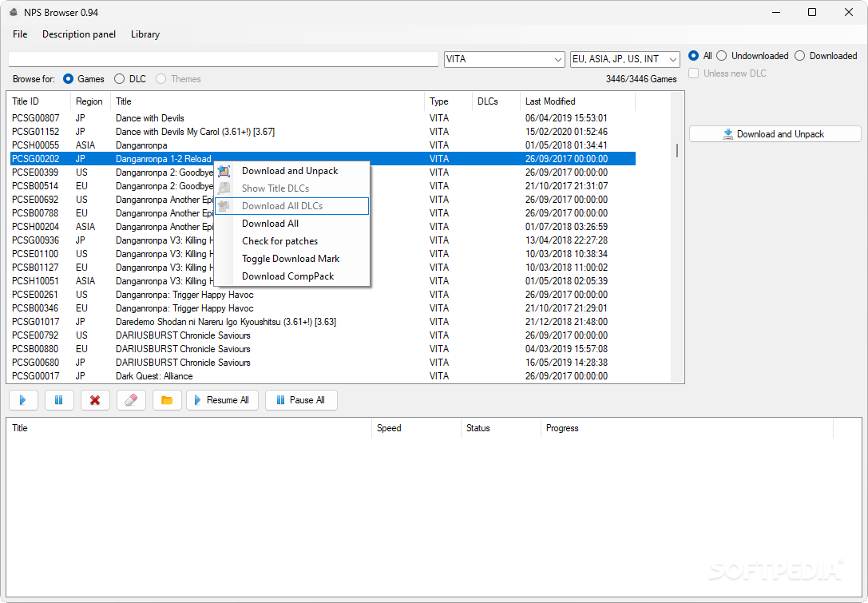This screenshot has width=868, height=603.
Task: Select row PCSE00792 DARIUSBURST Chronicle Saviours
Action: (x=323, y=335)
